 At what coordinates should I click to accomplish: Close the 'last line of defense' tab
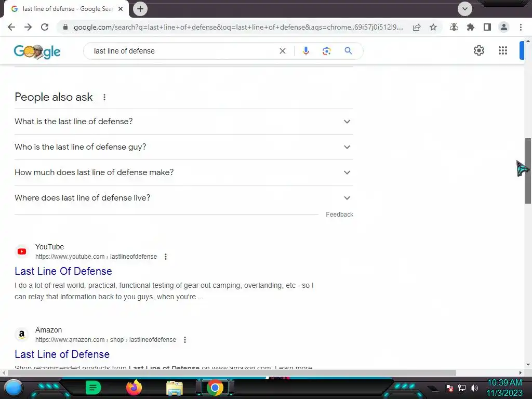pos(121,9)
